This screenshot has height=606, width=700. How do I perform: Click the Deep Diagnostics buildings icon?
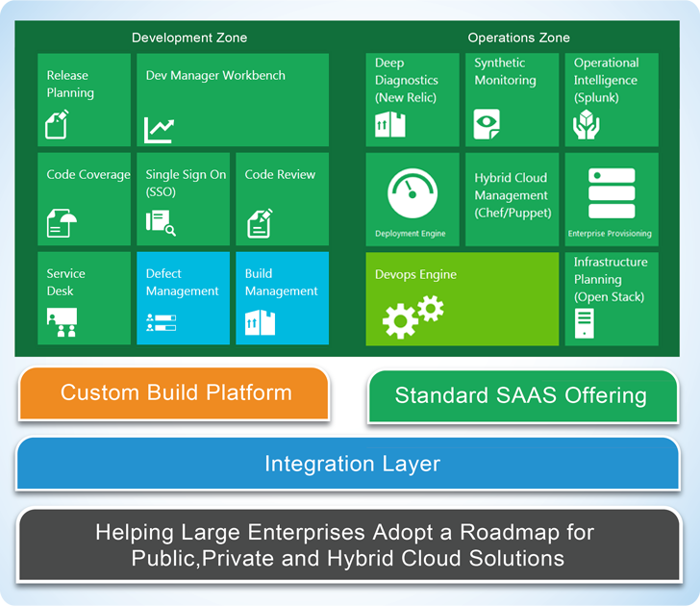pyautogui.click(x=390, y=124)
